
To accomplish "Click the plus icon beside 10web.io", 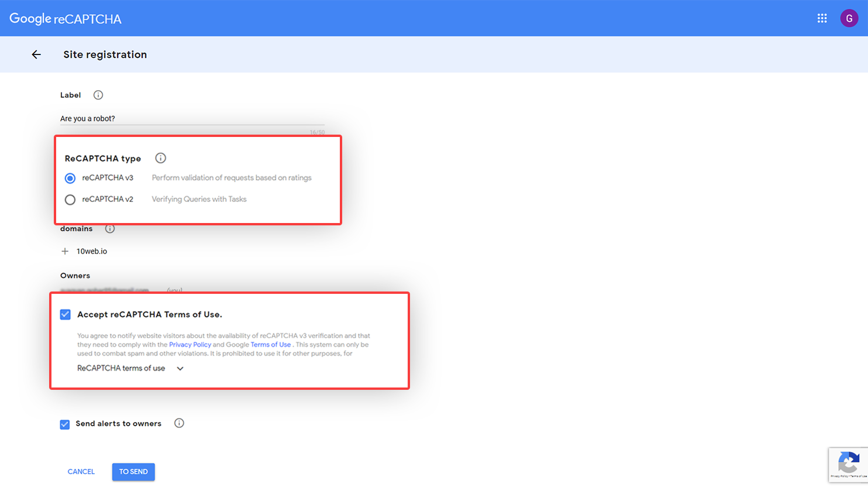I will [65, 251].
